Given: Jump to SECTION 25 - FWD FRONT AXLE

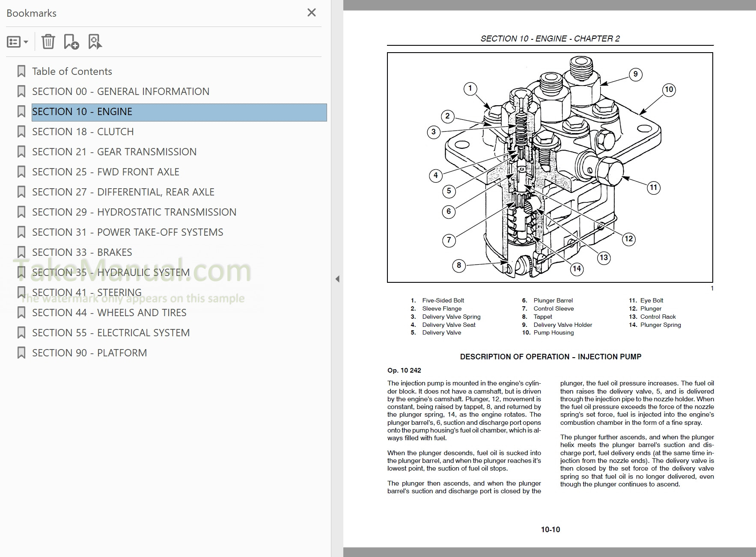Looking at the screenshot, I should point(105,172).
